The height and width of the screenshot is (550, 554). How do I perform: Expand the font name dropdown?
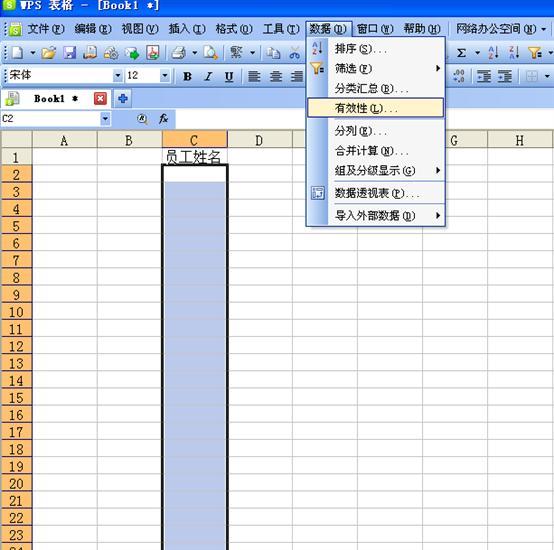coord(118,75)
